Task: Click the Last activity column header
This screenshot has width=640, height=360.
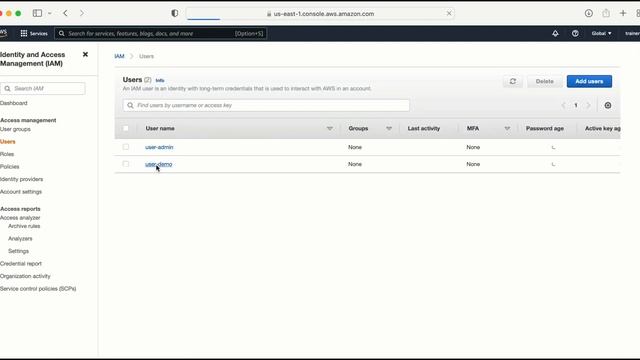Action: pyautogui.click(x=424, y=128)
